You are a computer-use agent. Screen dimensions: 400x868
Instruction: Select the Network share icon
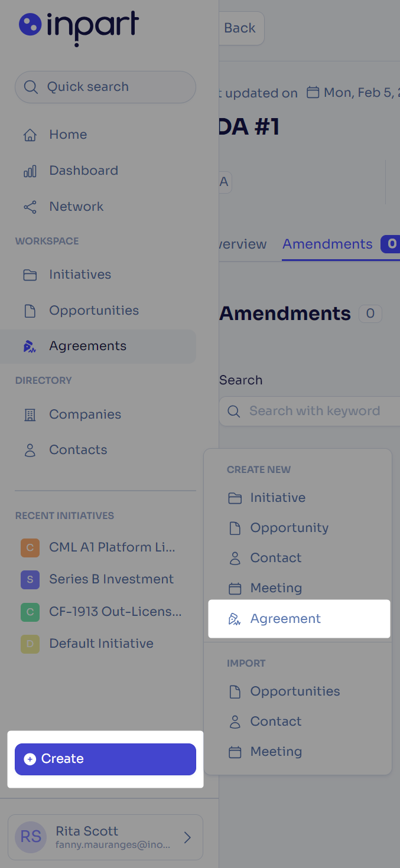point(30,207)
